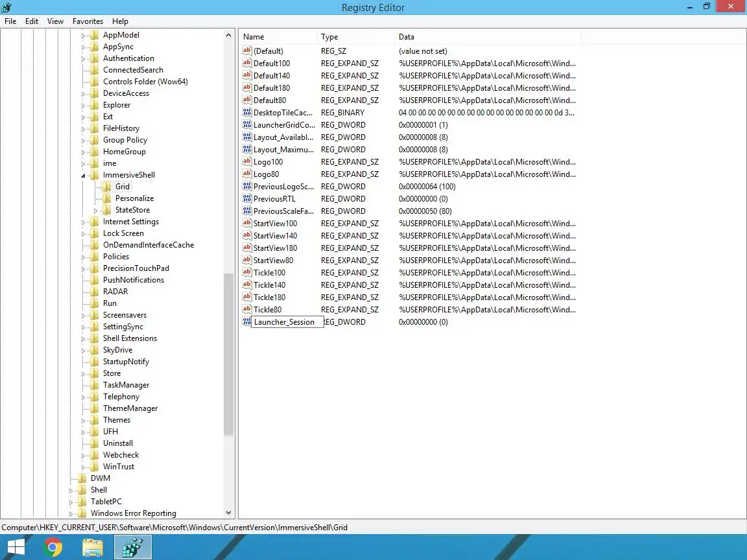Collapse the ImmersiveShell tree node

[84, 175]
